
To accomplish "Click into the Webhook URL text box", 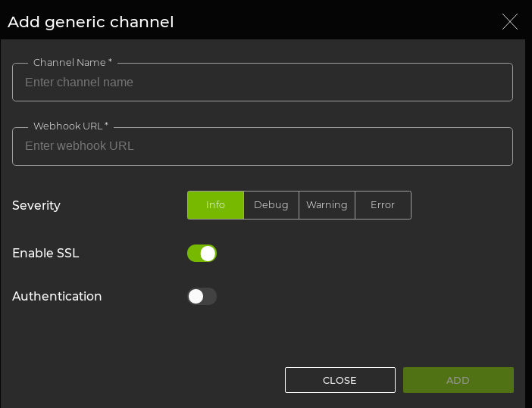I will [262, 146].
